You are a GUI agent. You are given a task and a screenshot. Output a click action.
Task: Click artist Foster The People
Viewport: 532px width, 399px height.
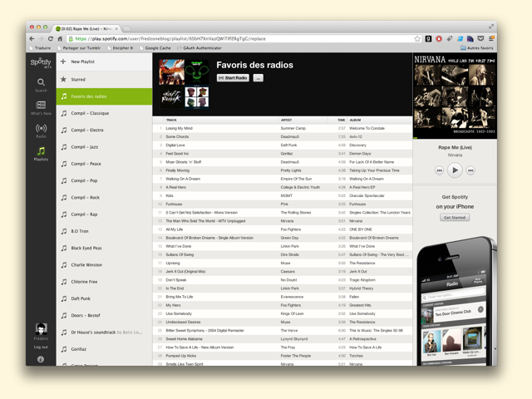click(x=296, y=356)
